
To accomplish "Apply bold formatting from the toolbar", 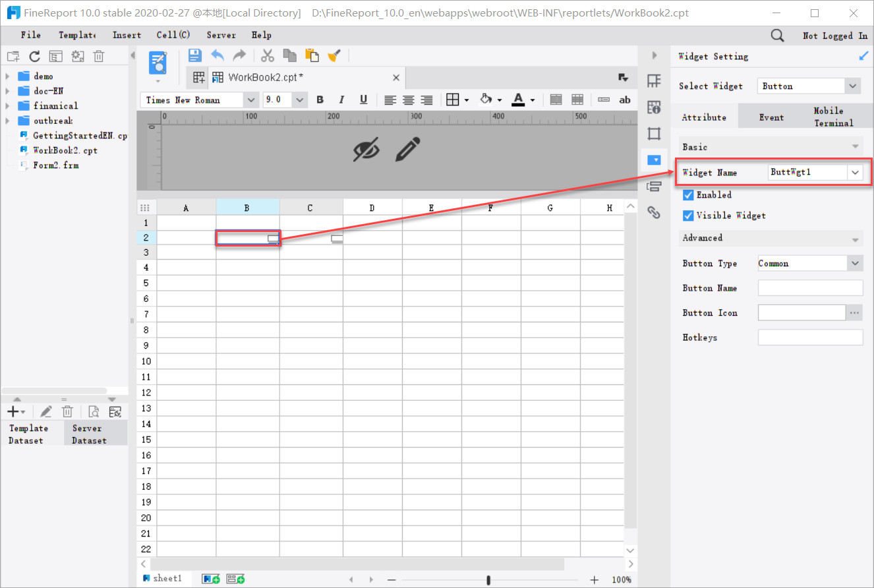I will coord(320,100).
